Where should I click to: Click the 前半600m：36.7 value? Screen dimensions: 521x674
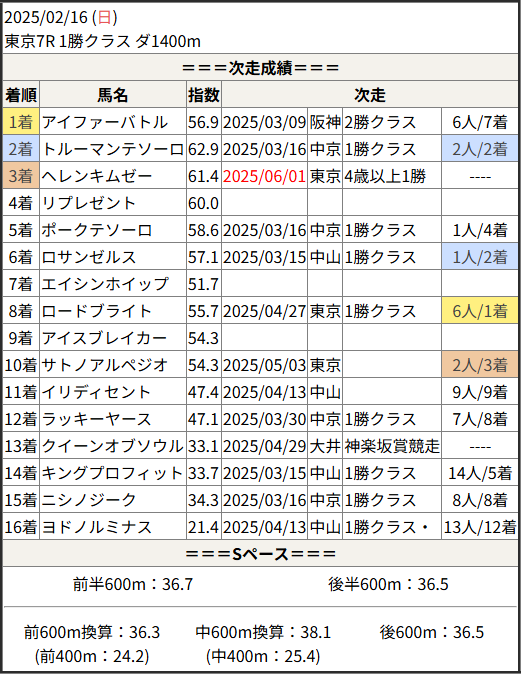click(133, 584)
